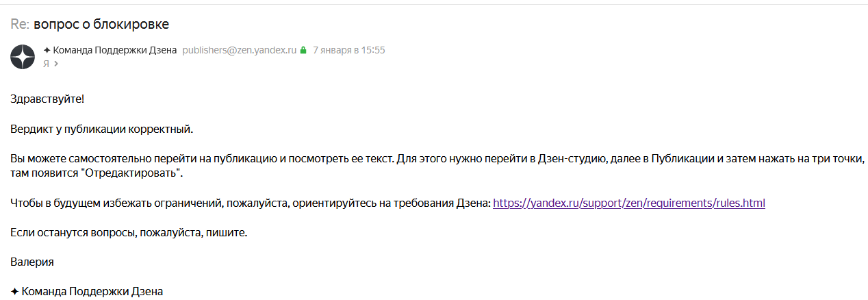This screenshot has width=868, height=300.
Task: Click the line Вердикт у публикации корректный
Action: [x=102, y=129]
